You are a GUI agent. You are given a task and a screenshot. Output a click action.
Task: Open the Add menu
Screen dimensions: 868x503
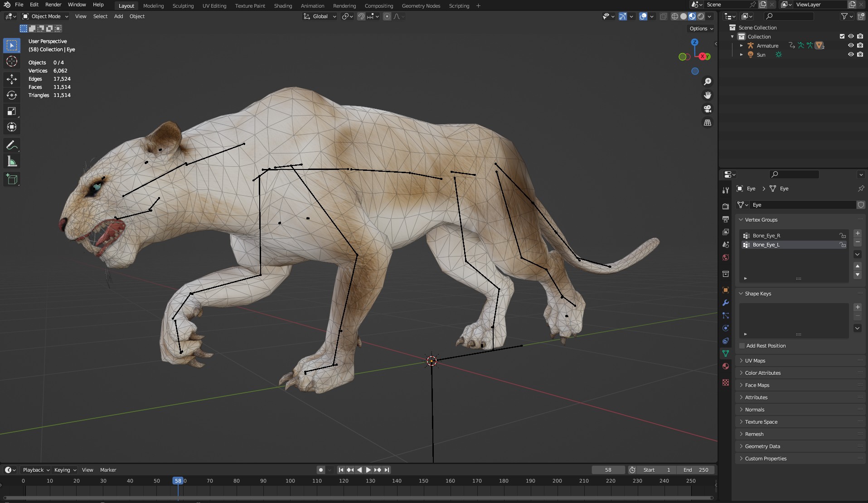pos(118,16)
